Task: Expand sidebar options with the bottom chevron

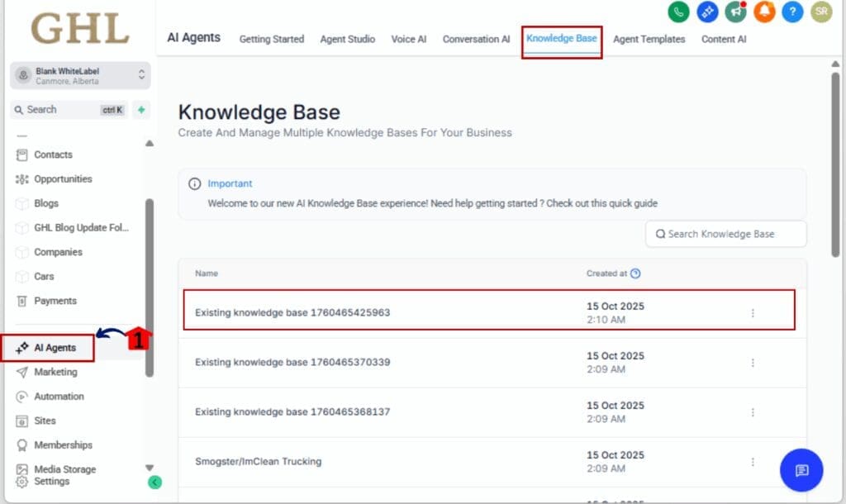Action: [148, 465]
